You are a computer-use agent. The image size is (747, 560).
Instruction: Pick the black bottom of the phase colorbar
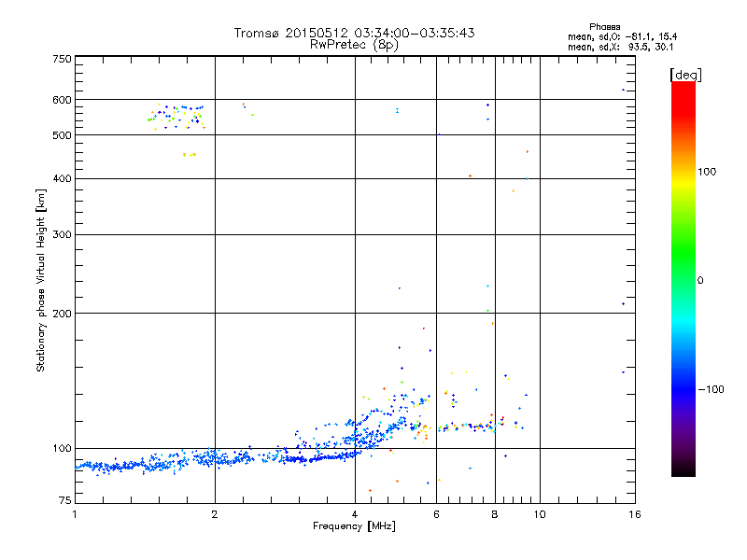click(x=684, y=471)
